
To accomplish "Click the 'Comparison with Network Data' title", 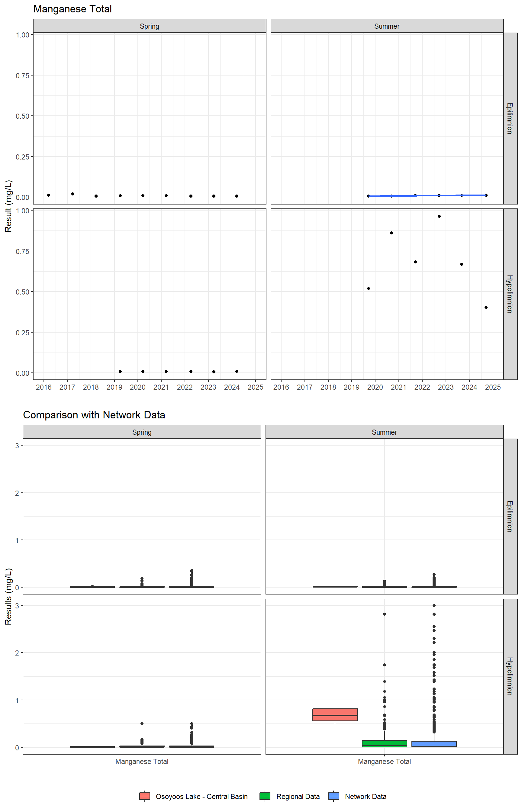I will click(94, 415).
